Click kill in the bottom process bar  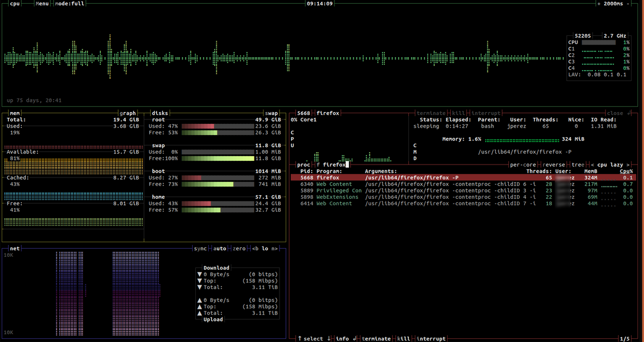pyautogui.click(x=403, y=339)
